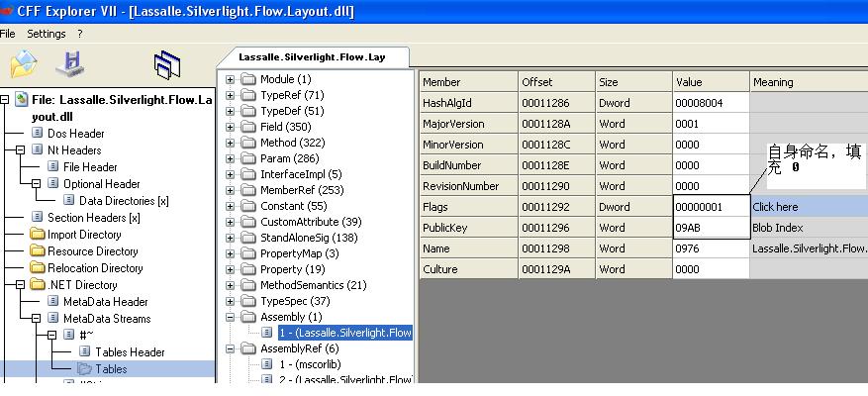This screenshot has height=396, width=868.
Task: Expand the Method (322) table node
Action: [x=231, y=143]
